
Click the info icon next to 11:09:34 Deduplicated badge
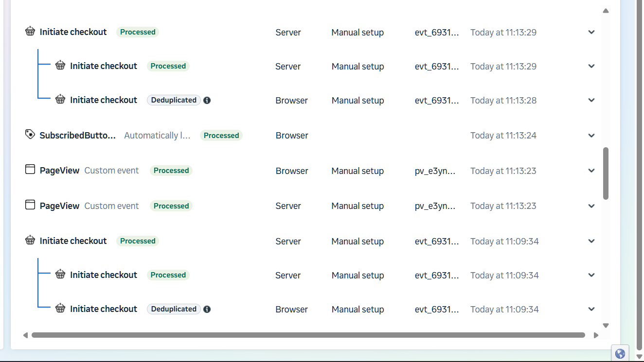coord(207,310)
